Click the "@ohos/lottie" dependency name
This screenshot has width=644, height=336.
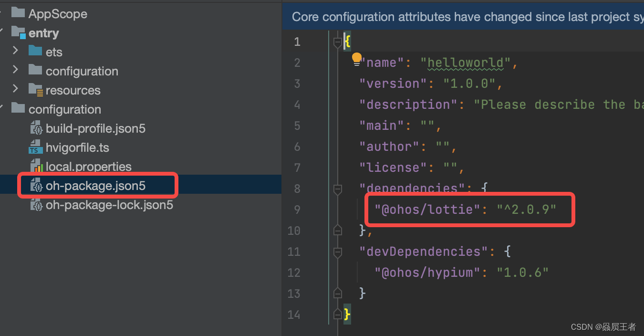tap(427, 210)
